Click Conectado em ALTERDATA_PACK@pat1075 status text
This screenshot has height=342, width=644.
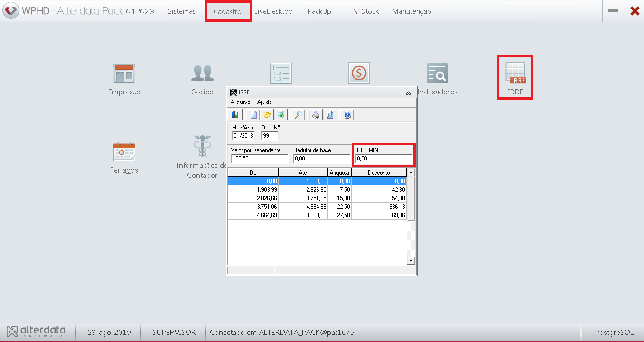point(282,333)
